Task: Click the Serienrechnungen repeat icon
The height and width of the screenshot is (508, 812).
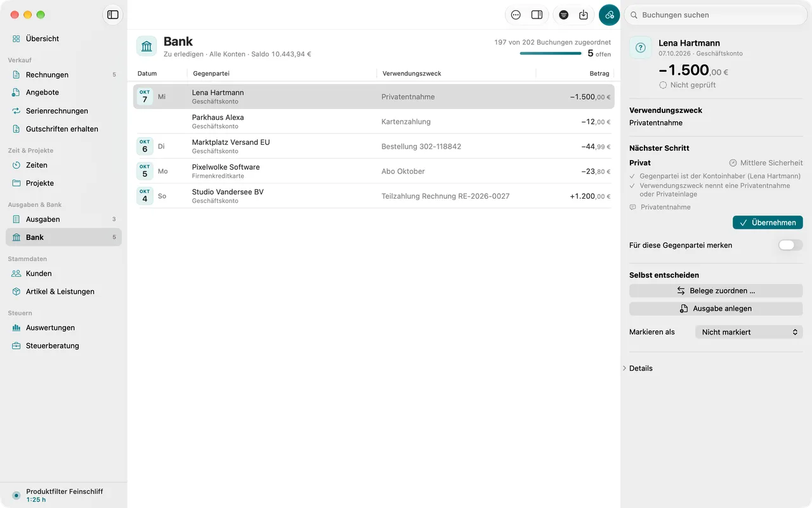Action: (x=16, y=111)
